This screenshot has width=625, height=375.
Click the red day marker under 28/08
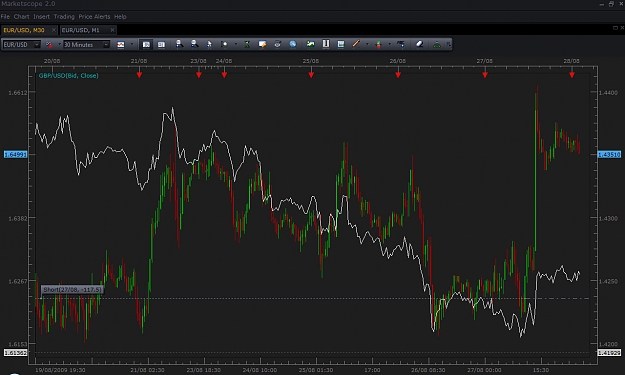point(572,75)
